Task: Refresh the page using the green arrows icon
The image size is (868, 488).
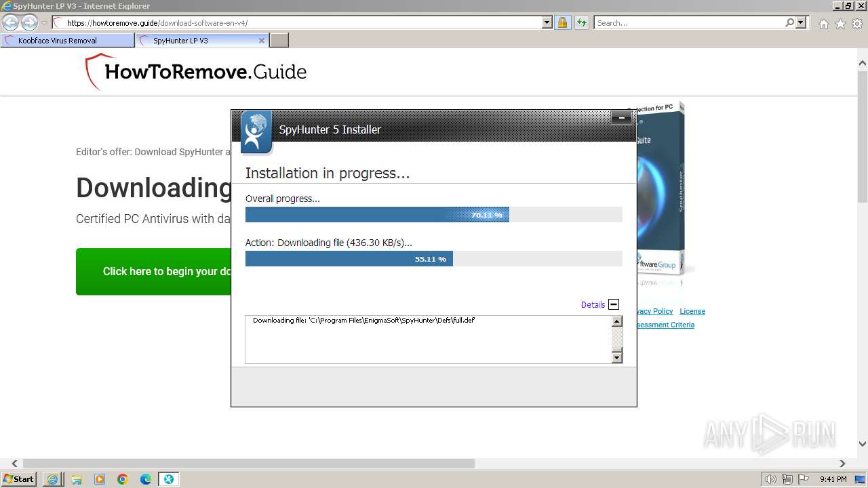Action: [581, 23]
